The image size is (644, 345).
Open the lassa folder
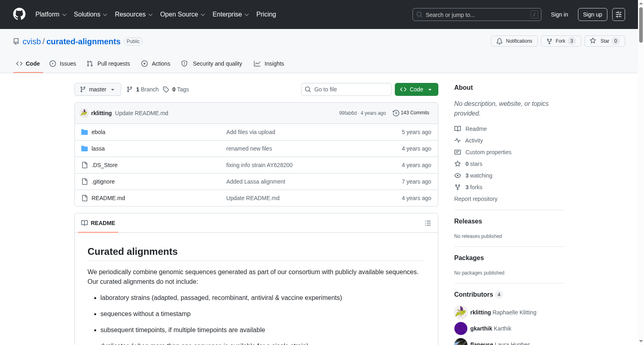[98, 149]
